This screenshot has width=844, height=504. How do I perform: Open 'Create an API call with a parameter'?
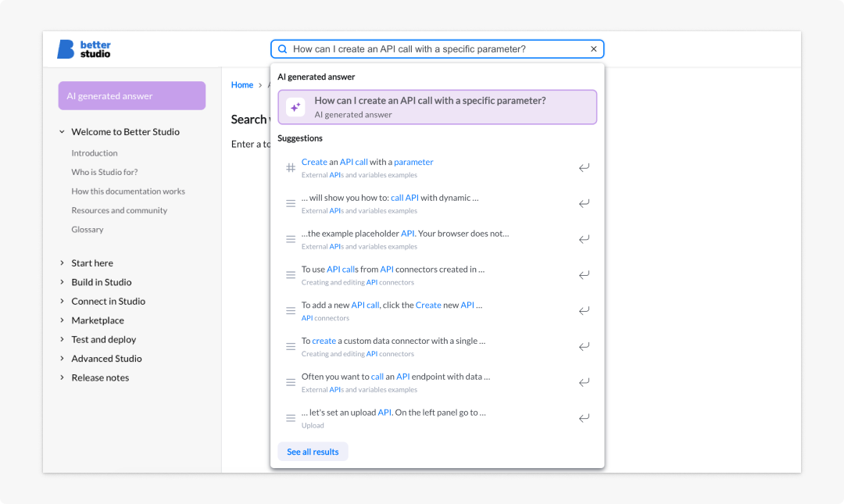coord(437,167)
